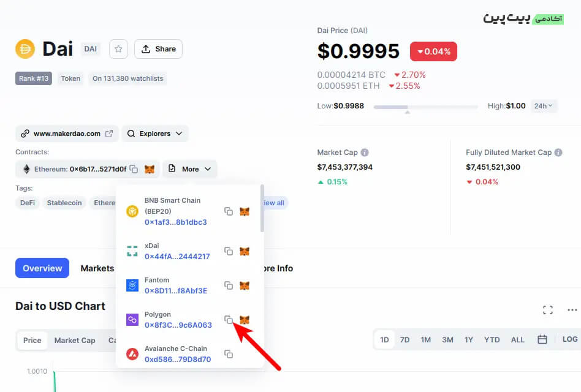Viewport: 581px width, 392px height.
Task: Open xDai address 0x44fA...2444217 link
Action: pos(177,256)
